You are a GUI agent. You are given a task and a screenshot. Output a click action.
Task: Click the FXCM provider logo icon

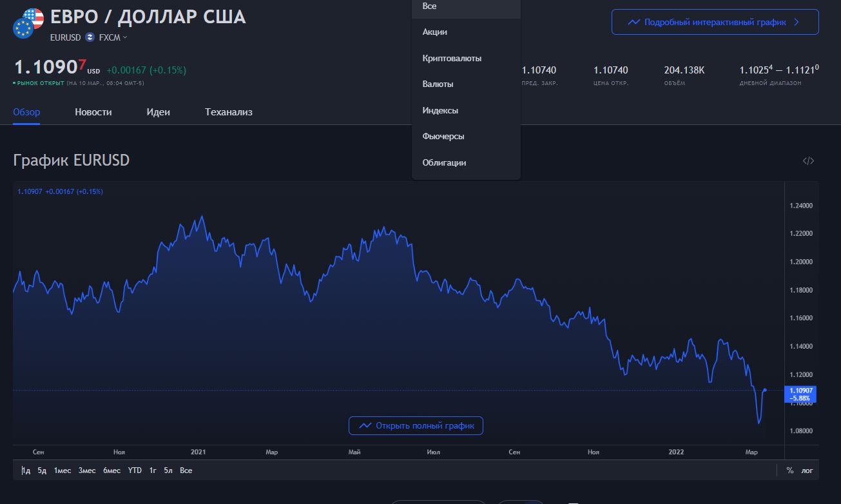(x=90, y=37)
